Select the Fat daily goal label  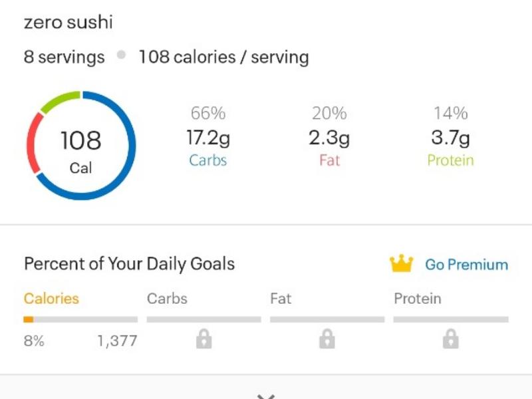[x=281, y=299]
